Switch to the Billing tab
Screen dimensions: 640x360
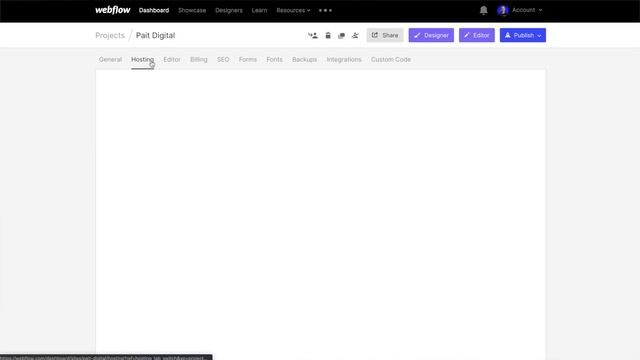[x=199, y=60]
